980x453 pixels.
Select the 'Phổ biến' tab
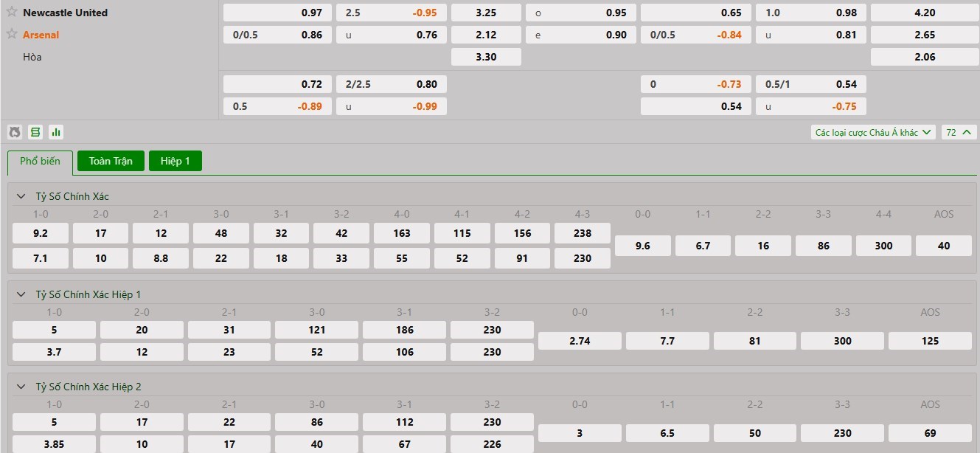(40, 162)
